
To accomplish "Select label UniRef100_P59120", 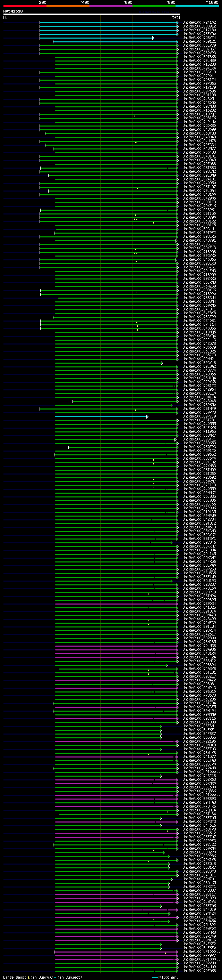I will [199, 451].
